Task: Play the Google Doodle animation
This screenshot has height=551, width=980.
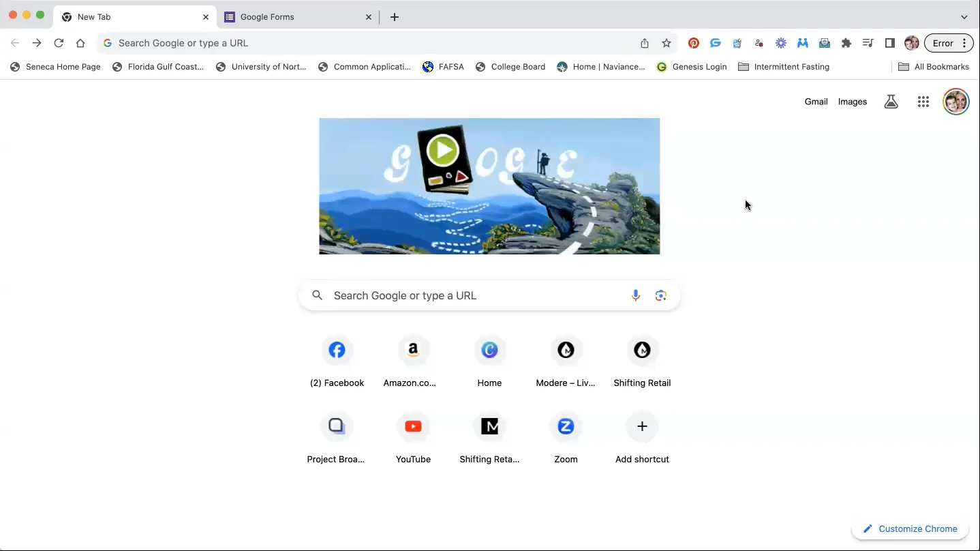Action: [x=443, y=151]
